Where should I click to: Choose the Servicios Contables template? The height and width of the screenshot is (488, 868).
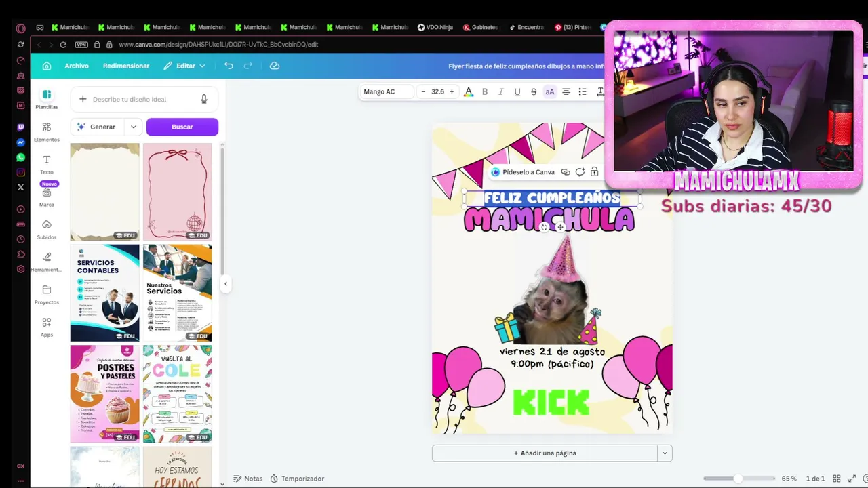coord(104,293)
